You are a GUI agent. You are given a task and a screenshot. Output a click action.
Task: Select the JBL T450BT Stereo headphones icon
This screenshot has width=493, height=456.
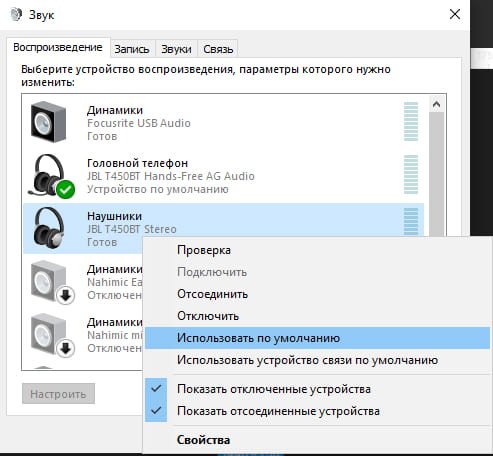[49, 228]
